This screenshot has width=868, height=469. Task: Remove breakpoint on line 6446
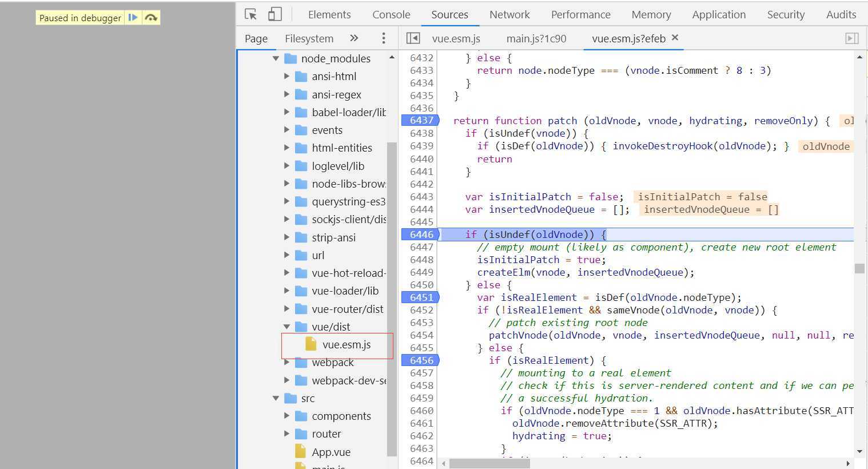(420, 234)
